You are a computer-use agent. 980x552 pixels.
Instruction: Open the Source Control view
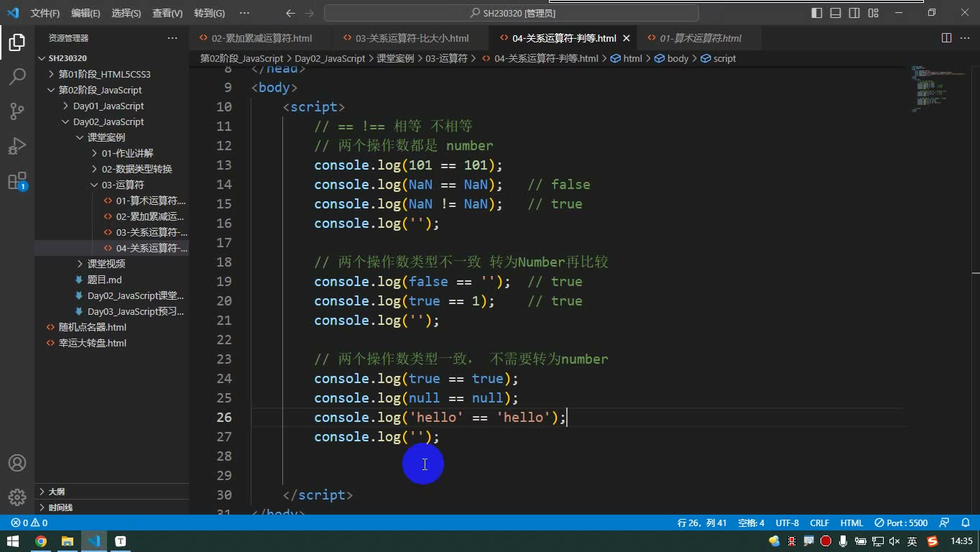pos(17,111)
